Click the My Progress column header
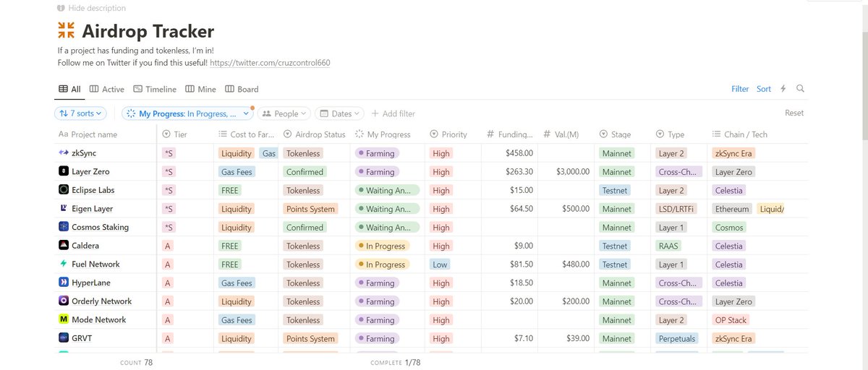This screenshot has height=370, width=868. point(388,134)
